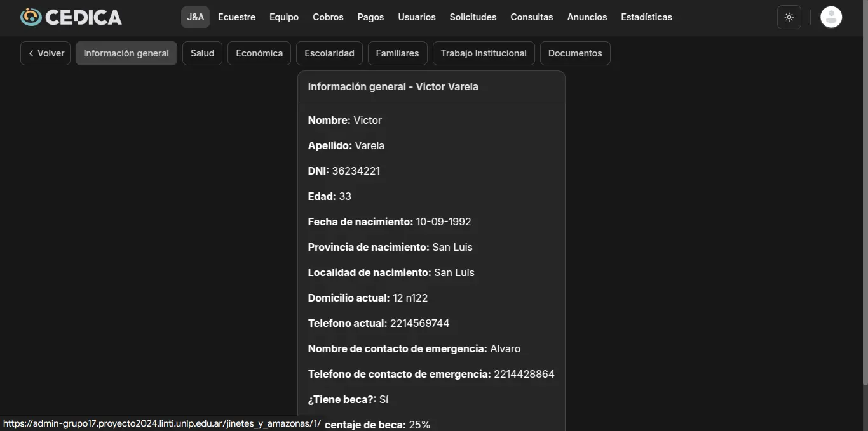The image size is (868, 431).
Task: Open the Documentos tab
Action: click(575, 53)
